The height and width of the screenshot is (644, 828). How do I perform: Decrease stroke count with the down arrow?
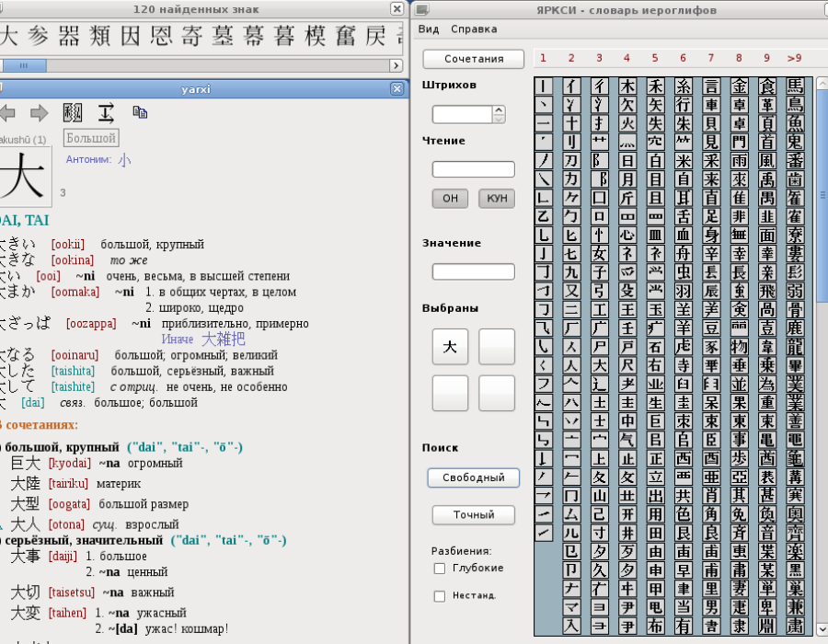click(499, 119)
